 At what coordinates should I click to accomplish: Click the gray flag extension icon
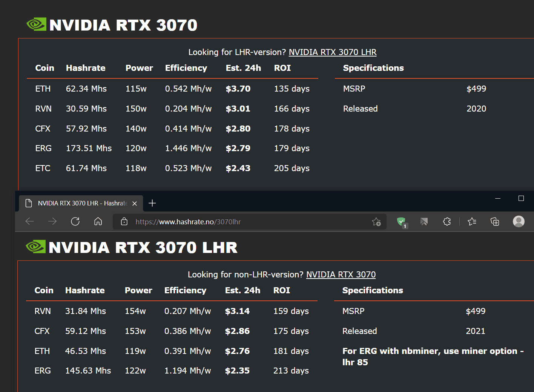tap(424, 222)
